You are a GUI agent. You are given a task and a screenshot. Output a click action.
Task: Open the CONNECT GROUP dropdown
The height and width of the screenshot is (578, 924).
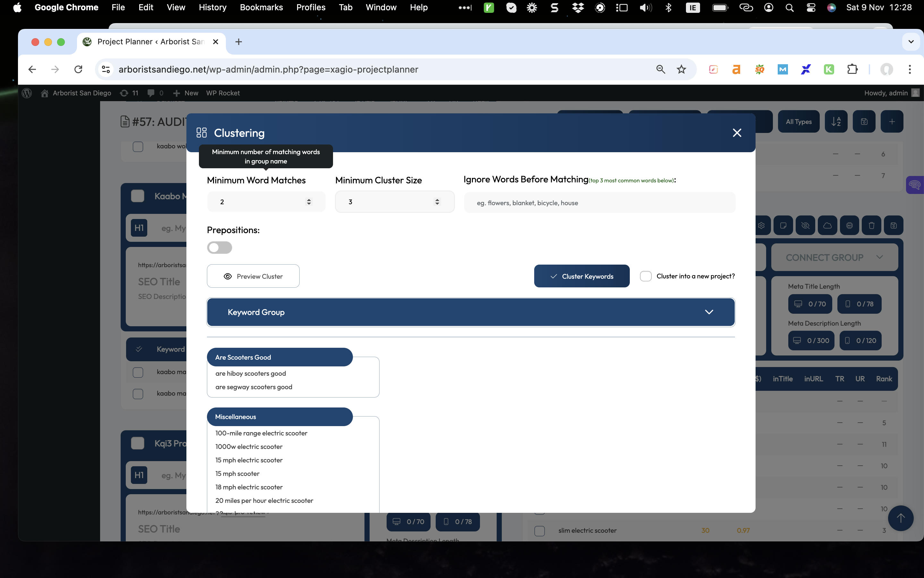(x=835, y=257)
